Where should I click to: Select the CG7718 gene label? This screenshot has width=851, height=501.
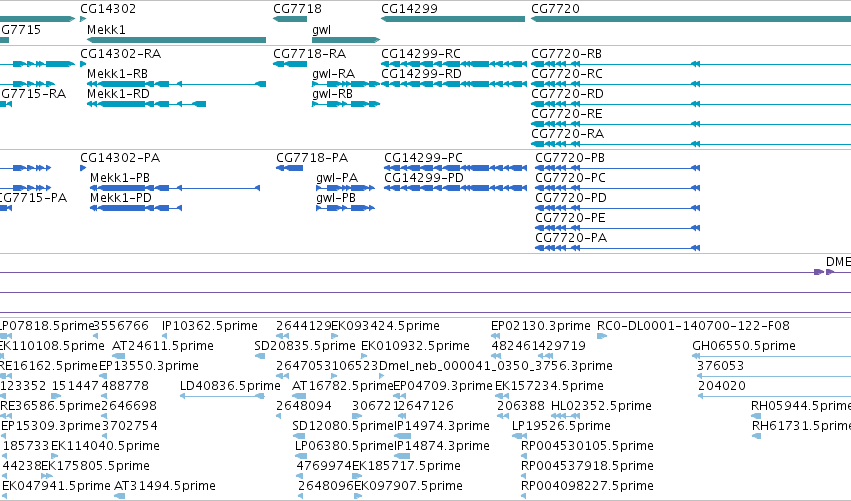[297, 9]
